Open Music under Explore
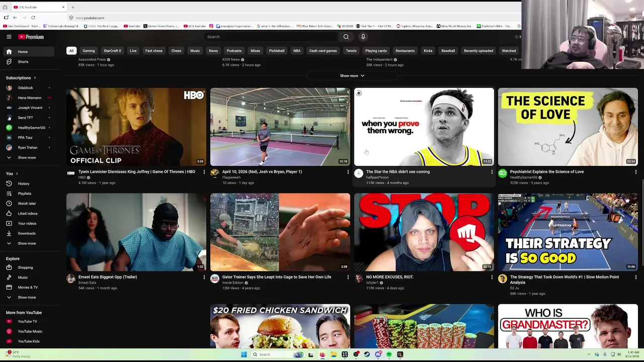The image size is (644, 362). click(28, 278)
